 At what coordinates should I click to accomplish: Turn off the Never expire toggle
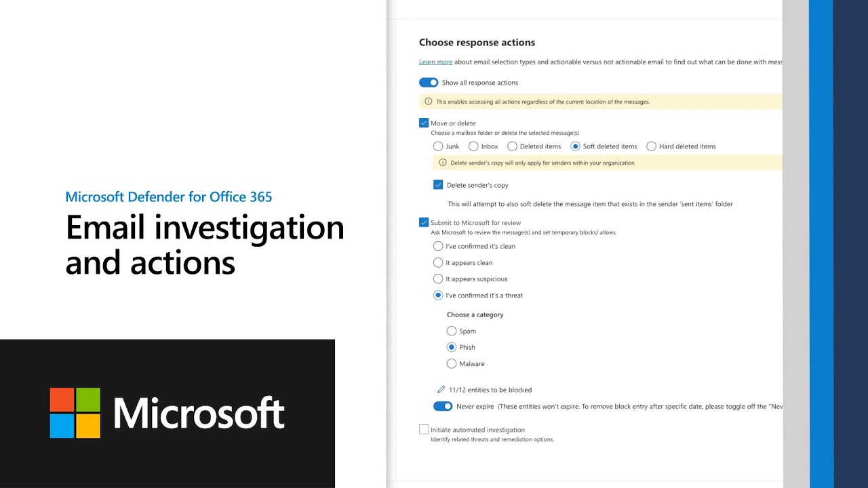443,407
